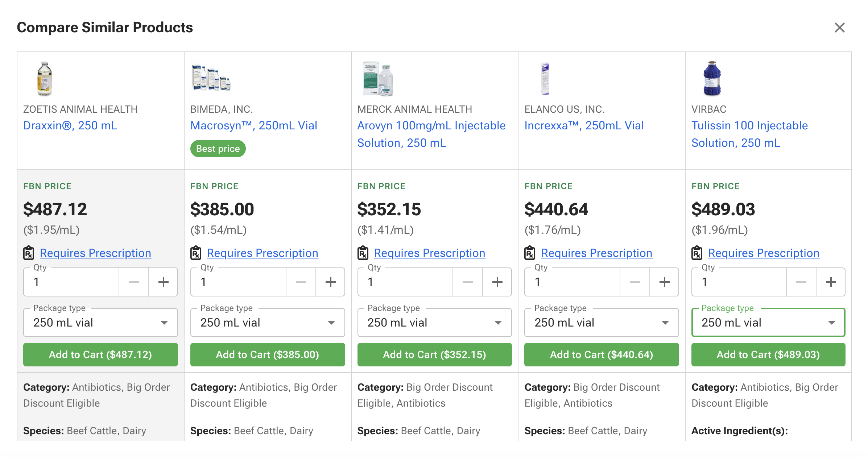The height and width of the screenshot is (457, 868).
Task: Dismiss the Compare Similar Products panel
Action: (x=839, y=27)
